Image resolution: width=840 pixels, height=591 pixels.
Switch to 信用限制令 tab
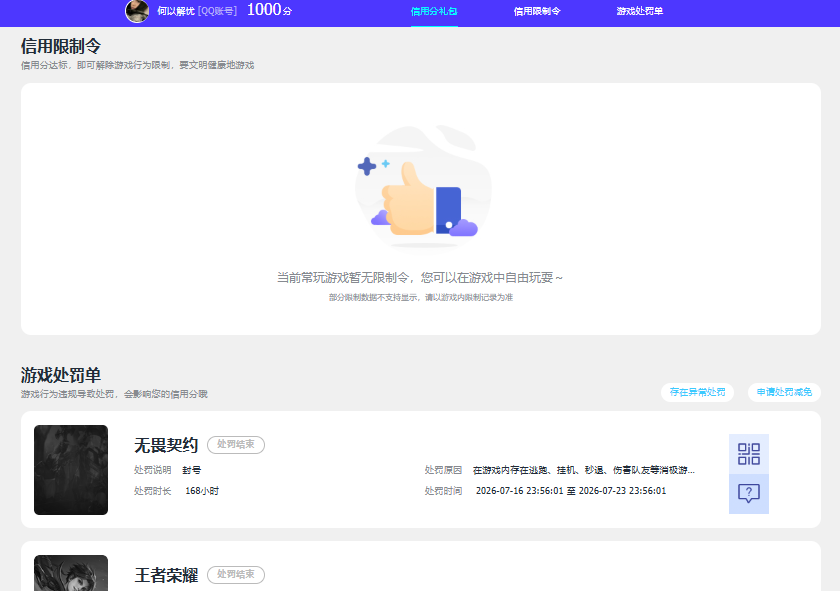point(537,11)
